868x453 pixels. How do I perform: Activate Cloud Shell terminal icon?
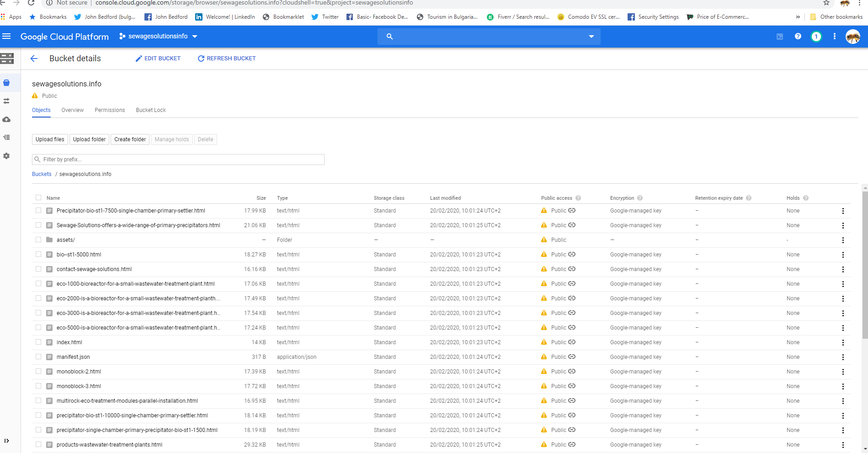780,37
